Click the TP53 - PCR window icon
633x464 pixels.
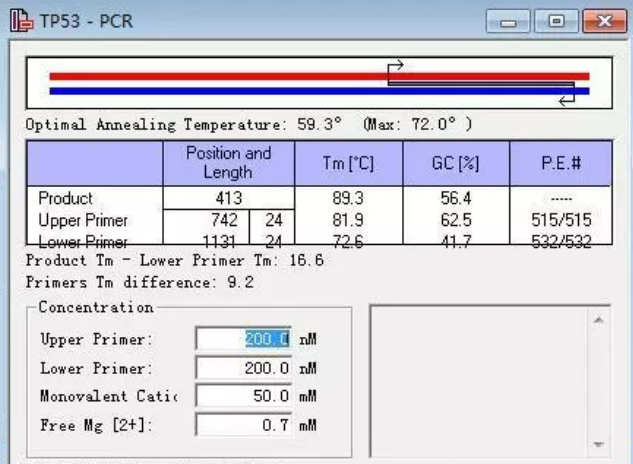(x=21, y=20)
